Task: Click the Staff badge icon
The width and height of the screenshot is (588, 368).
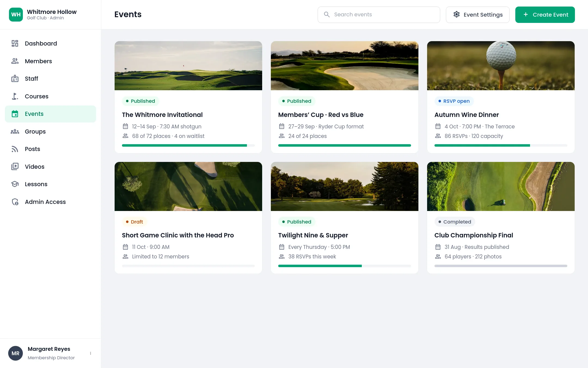Action: coord(15,79)
